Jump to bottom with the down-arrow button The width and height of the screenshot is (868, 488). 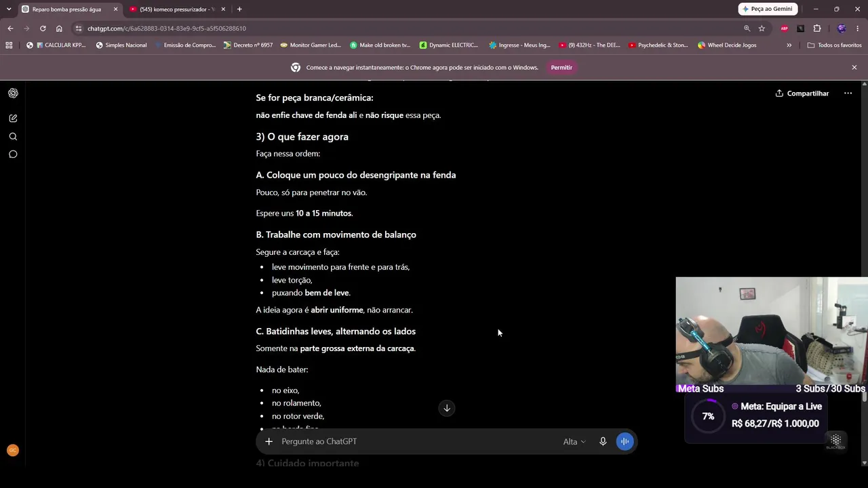pyautogui.click(x=447, y=408)
